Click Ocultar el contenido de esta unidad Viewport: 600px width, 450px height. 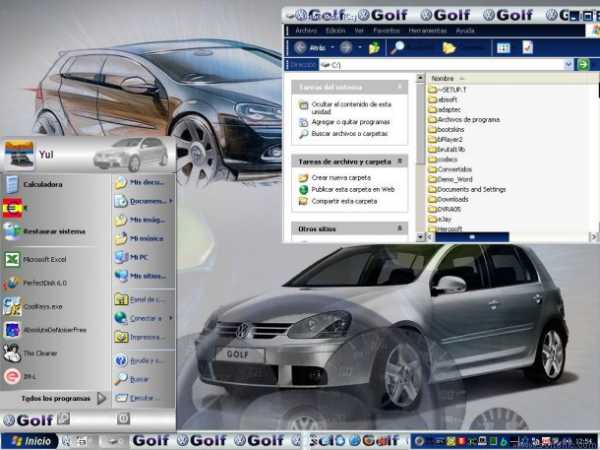tap(351, 108)
